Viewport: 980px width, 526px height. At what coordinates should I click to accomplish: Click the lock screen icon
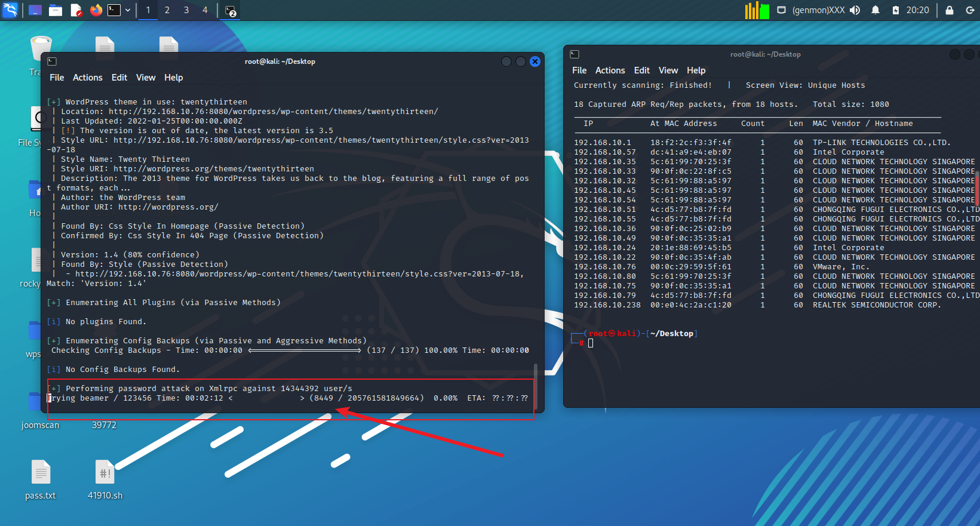tap(950, 10)
